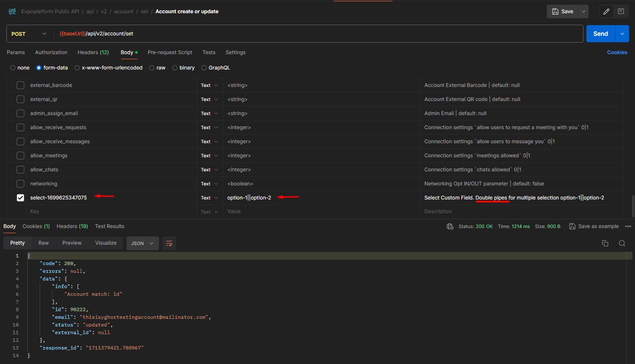The image size is (635, 364).
Task: Open the comments icon beside the pencil
Action: [x=621, y=11]
